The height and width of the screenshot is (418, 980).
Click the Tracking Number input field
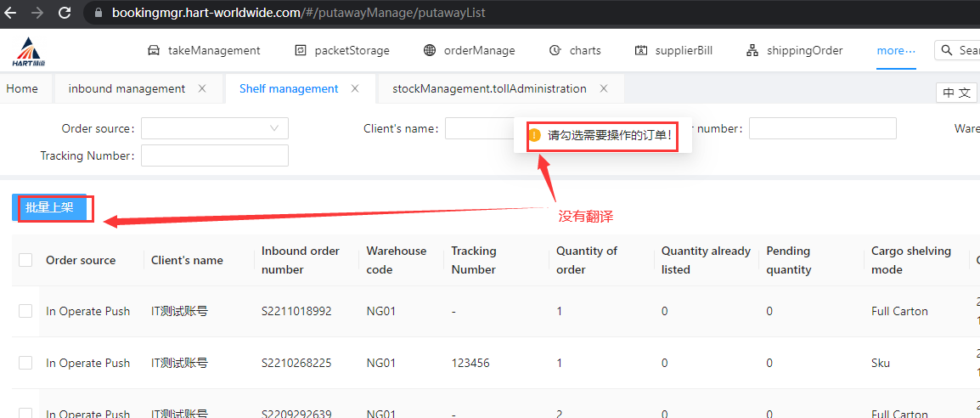(x=214, y=155)
